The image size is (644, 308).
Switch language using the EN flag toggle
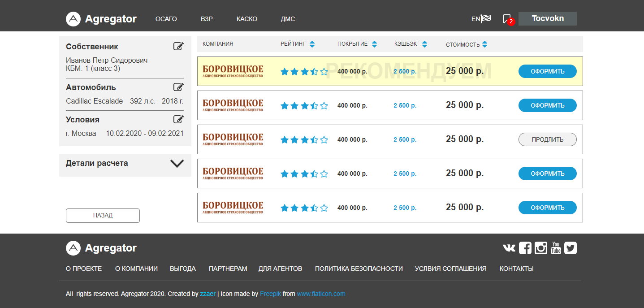click(x=481, y=19)
